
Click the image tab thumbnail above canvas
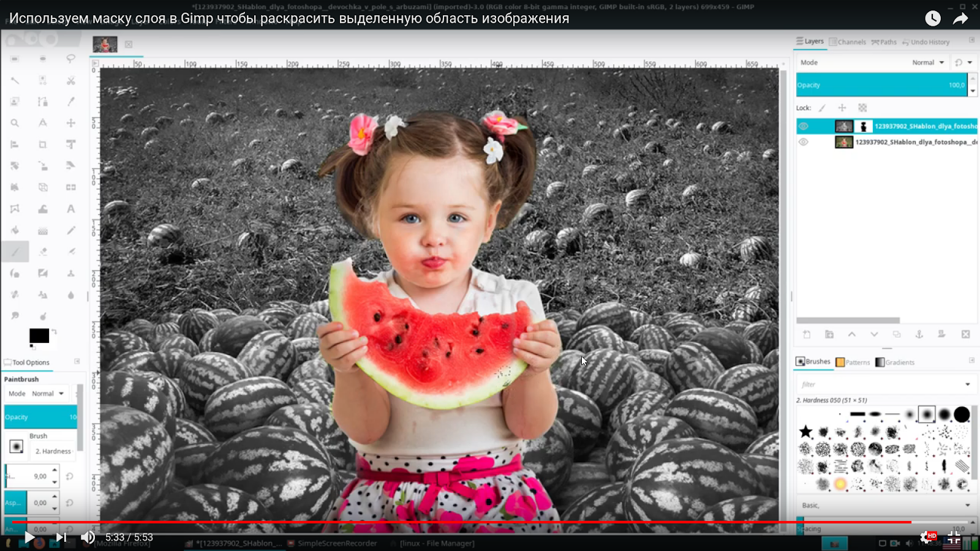(105, 44)
